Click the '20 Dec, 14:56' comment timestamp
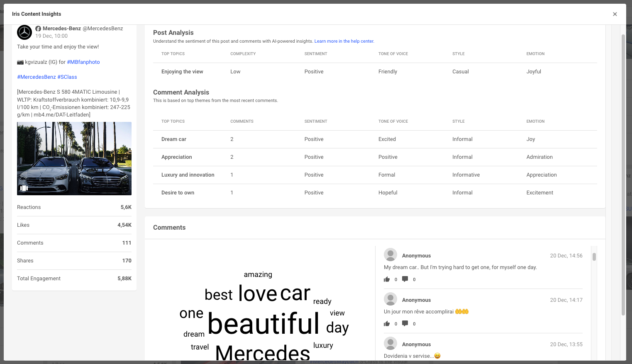The image size is (632, 364). click(x=566, y=256)
